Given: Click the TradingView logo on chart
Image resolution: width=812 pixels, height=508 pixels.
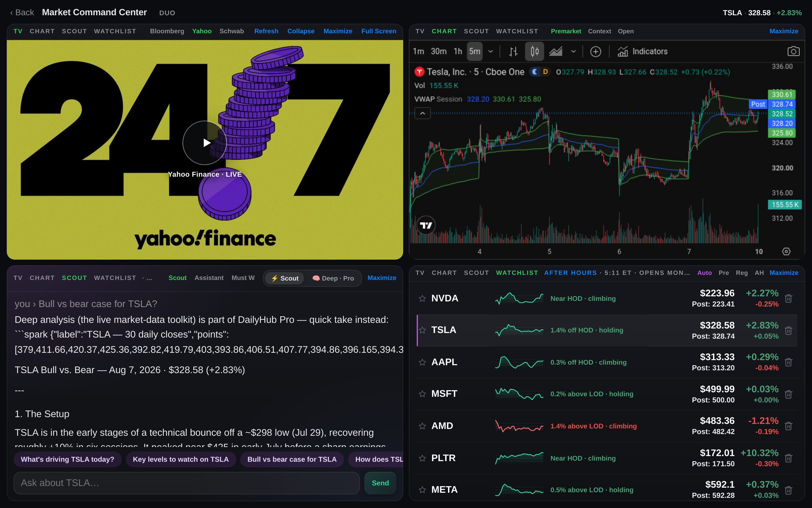Looking at the screenshot, I should (x=426, y=225).
